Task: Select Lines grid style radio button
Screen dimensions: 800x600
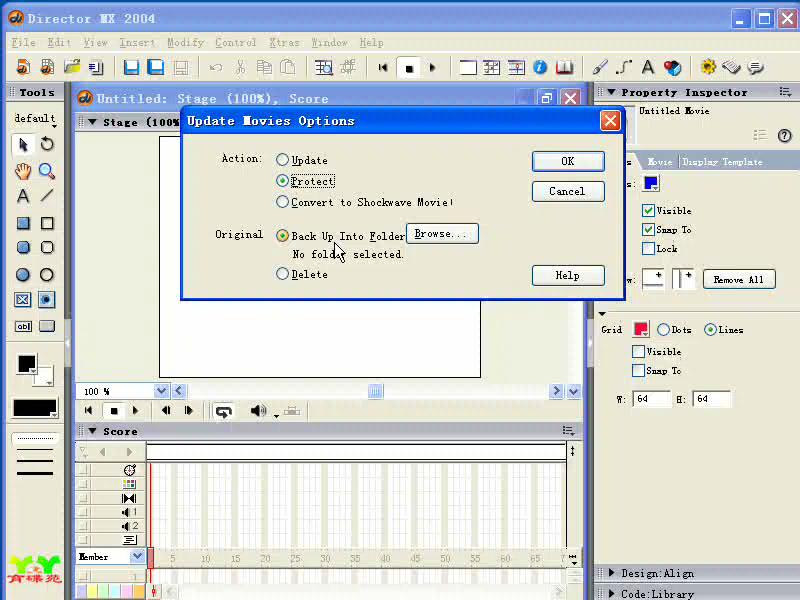Action: point(710,330)
